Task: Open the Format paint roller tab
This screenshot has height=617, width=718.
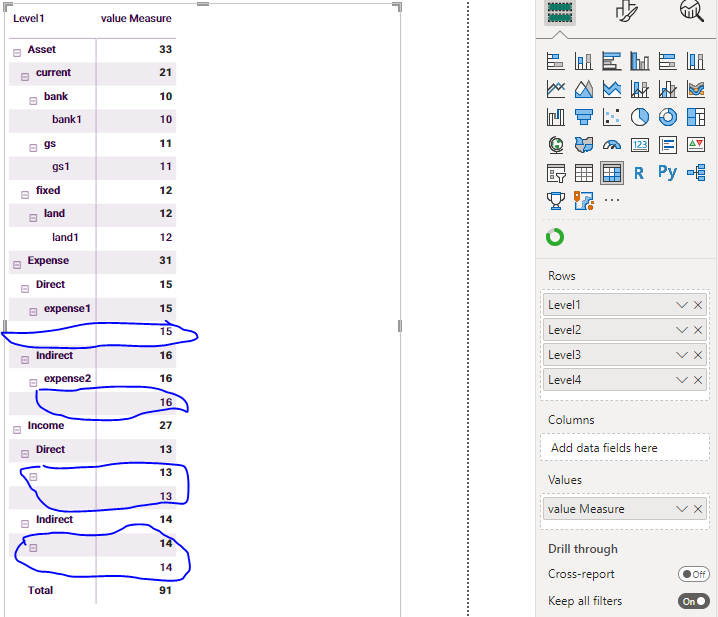Action: pos(626,11)
